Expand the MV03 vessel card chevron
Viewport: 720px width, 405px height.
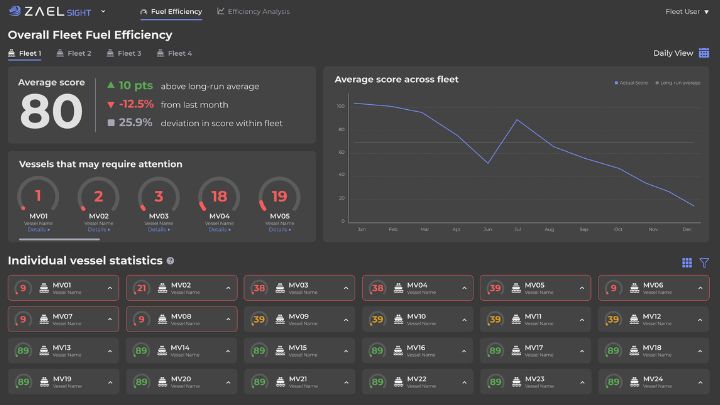pyautogui.click(x=347, y=288)
